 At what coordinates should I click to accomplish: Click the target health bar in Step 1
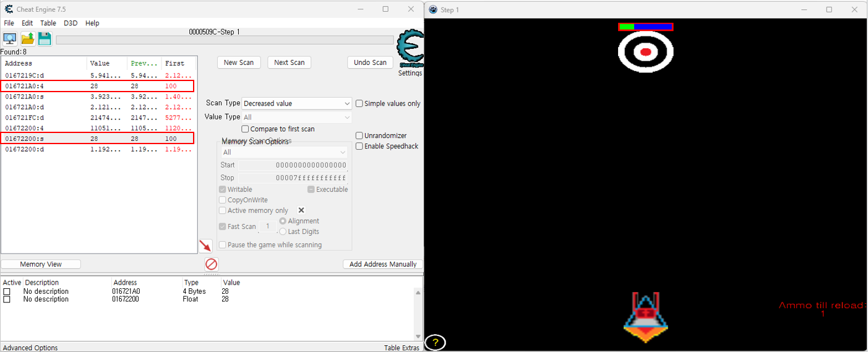coord(645,27)
